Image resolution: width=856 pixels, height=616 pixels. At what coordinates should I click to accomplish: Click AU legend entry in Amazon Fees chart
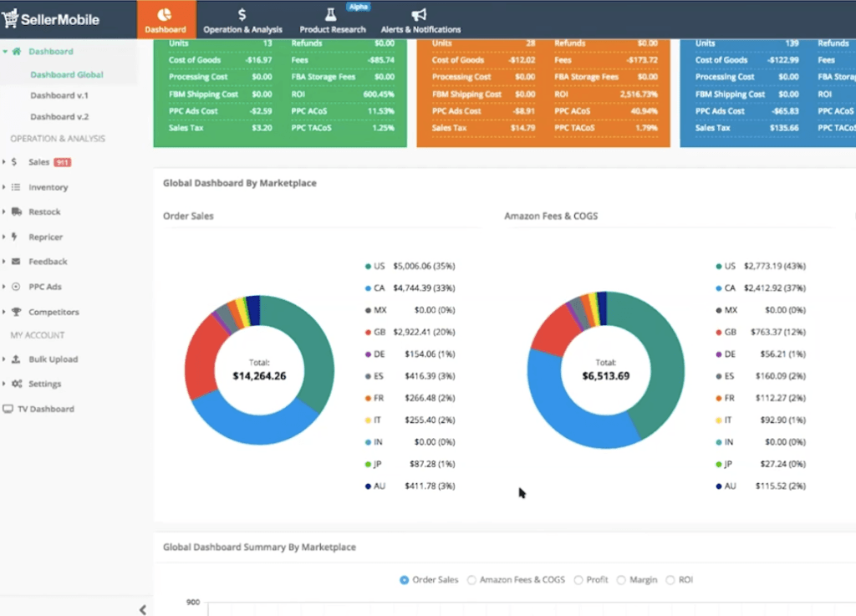pos(761,486)
